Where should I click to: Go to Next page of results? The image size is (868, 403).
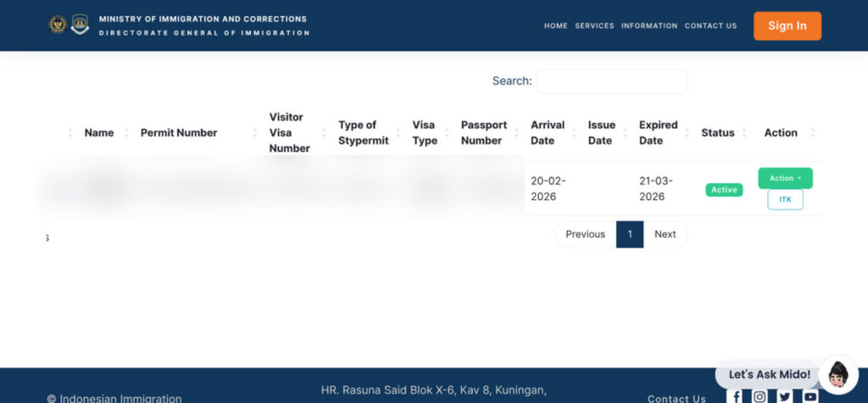[665, 234]
